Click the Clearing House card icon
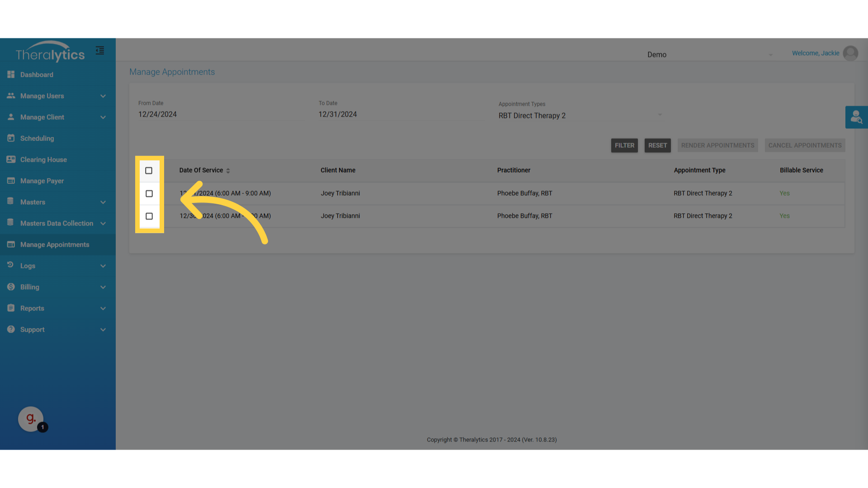The image size is (868, 488). click(11, 160)
